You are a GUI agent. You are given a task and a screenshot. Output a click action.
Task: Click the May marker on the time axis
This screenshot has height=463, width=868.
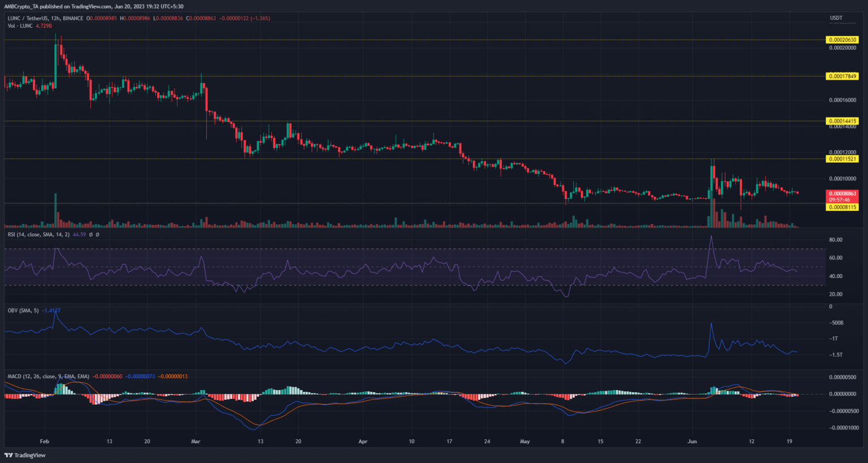525,442
